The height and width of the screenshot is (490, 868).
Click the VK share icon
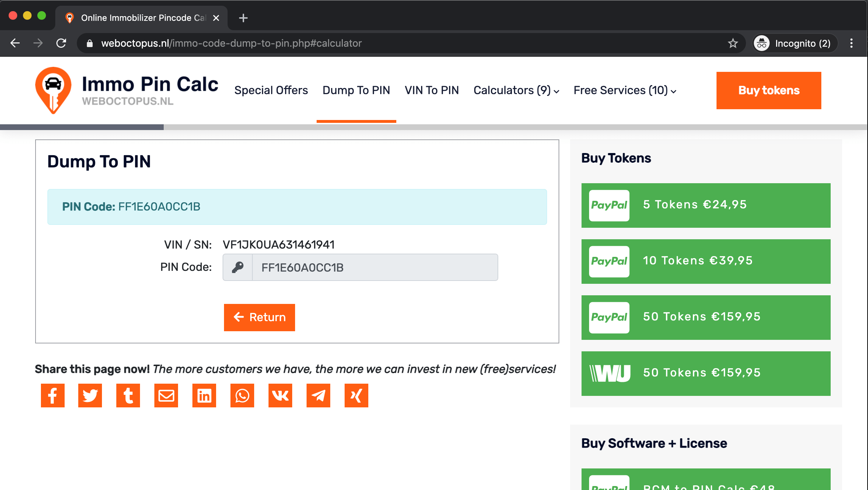pyautogui.click(x=280, y=396)
